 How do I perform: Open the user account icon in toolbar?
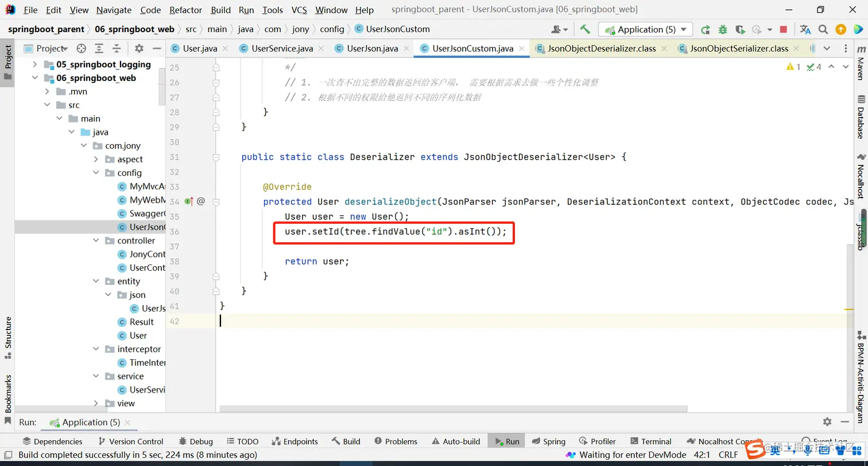tap(559, 29)
